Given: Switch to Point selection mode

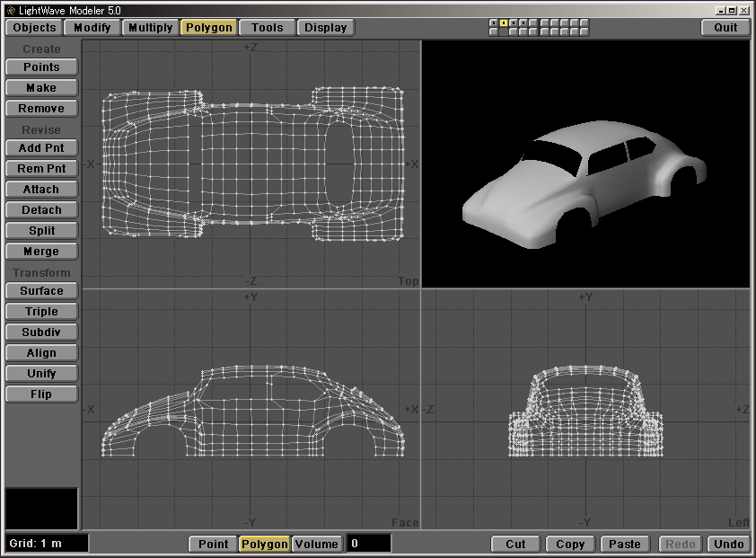Looking at the screenshot, I should click(x=213, y=544).
